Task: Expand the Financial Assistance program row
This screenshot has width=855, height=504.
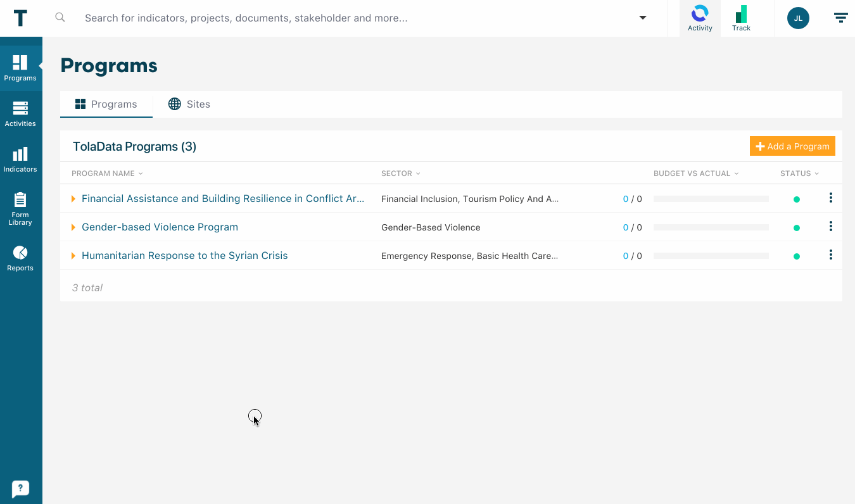Action: pyautogui.click(x=73, y=199)
